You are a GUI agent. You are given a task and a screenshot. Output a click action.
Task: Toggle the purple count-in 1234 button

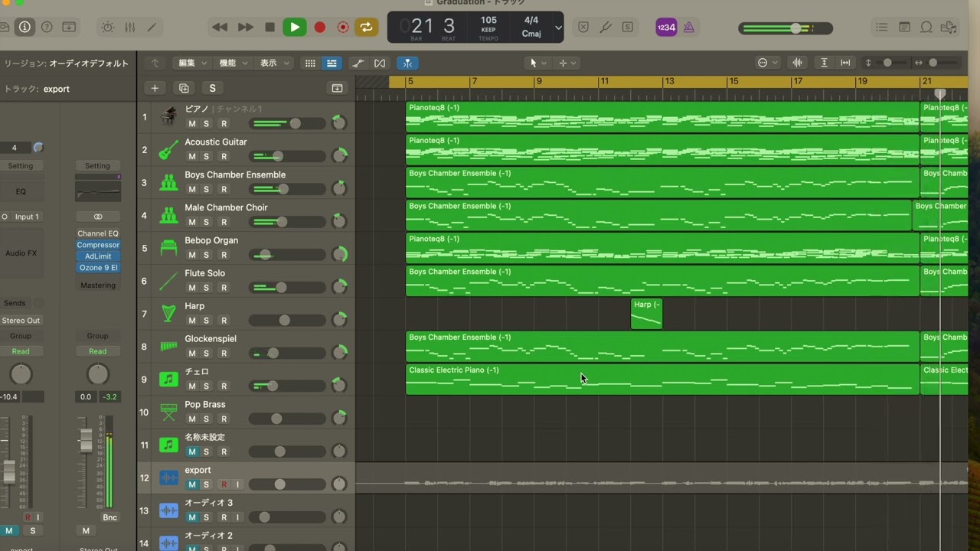666,28
